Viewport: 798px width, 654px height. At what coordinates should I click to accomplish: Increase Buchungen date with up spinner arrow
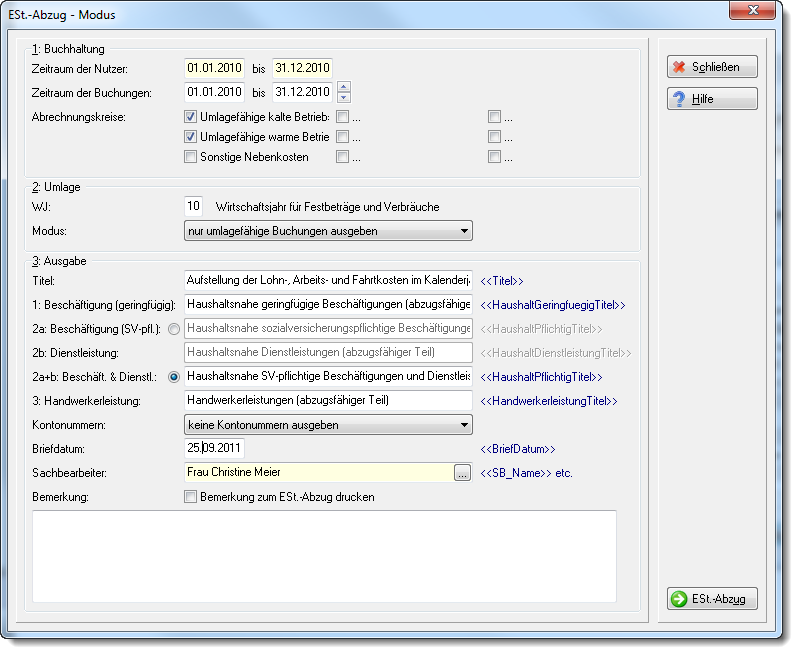pyautogui.click(x=344, y=87)
